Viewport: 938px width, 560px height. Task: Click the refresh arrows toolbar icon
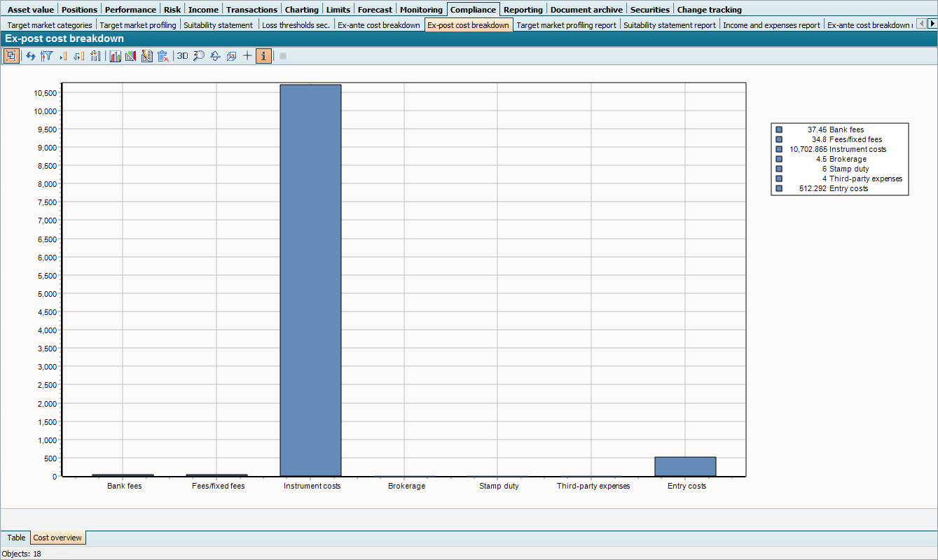31,56
